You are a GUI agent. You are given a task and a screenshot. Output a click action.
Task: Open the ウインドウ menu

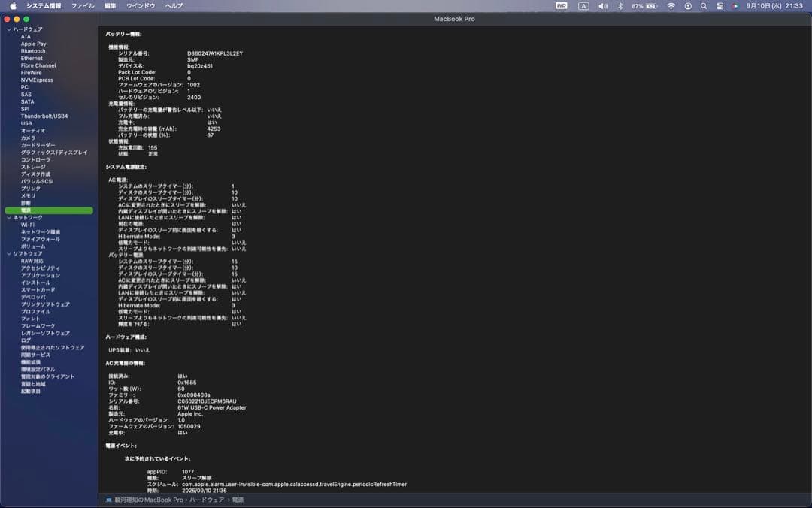[x=141, y=5]
